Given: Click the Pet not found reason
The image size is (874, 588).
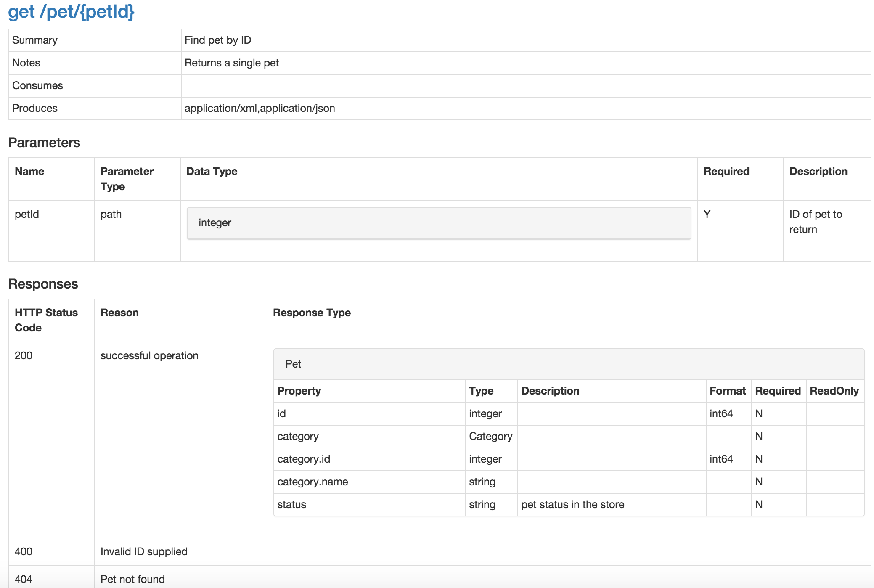Looking at the screenshot, I should (132, 580).
